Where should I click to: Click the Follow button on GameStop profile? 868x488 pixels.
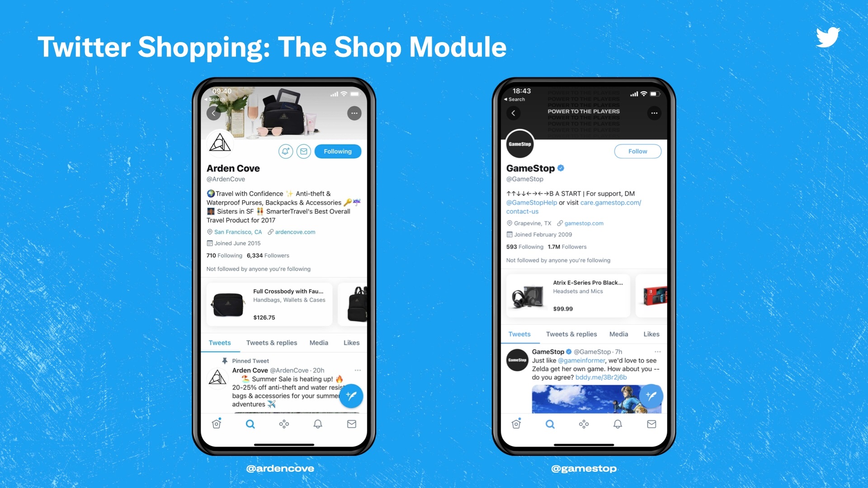637,151
